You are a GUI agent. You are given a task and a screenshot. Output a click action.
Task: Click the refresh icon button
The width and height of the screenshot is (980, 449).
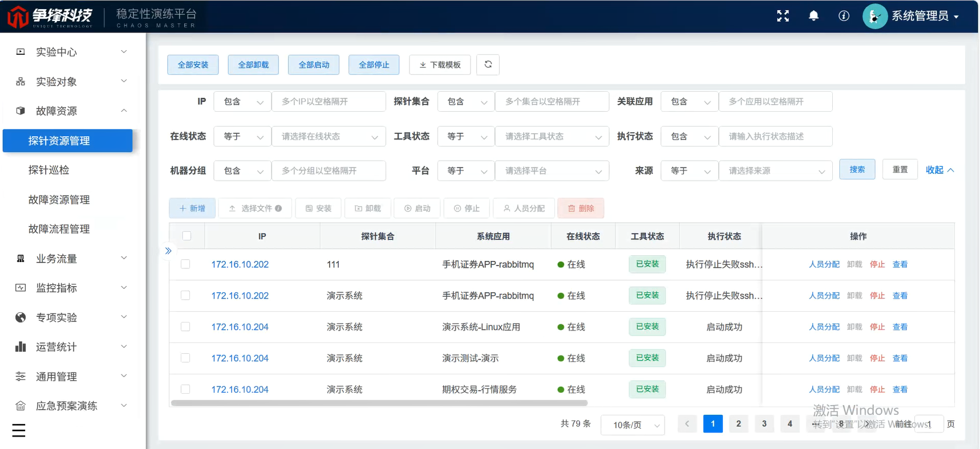click(x=488, y=64)
